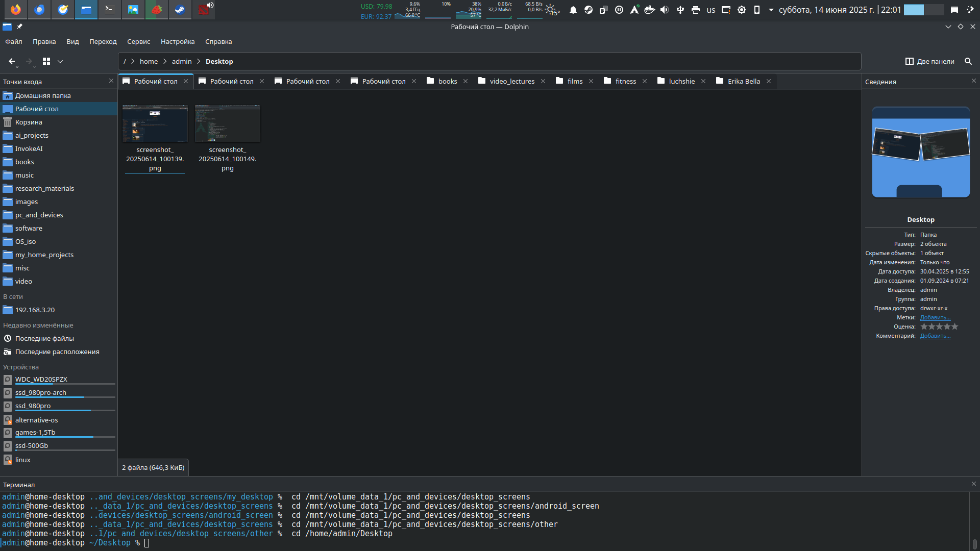
Task: Expand the hidden system tray icons arrow
Action: pos(771,10)
